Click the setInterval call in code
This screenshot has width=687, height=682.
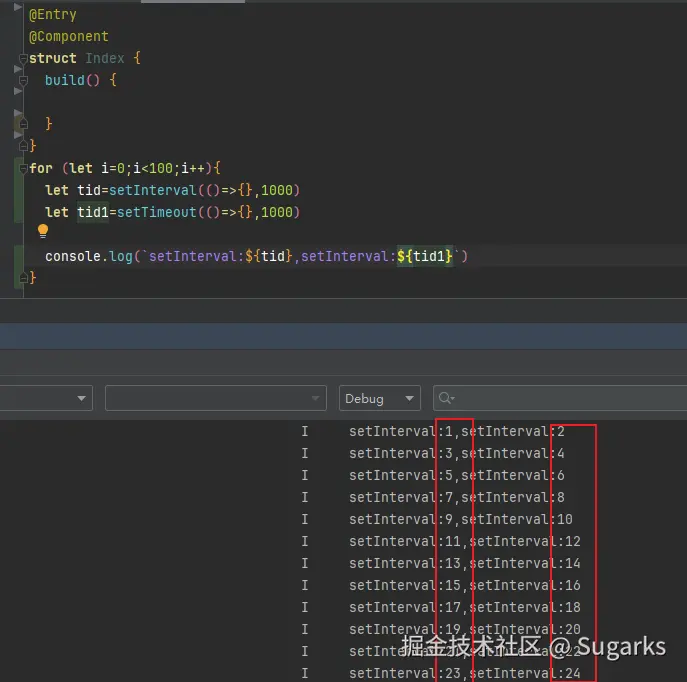point(152,190)
